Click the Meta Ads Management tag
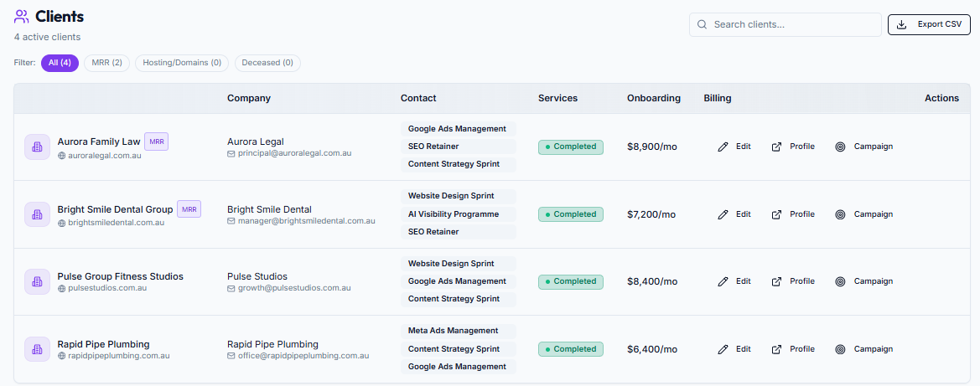 (x=458, y=331)
